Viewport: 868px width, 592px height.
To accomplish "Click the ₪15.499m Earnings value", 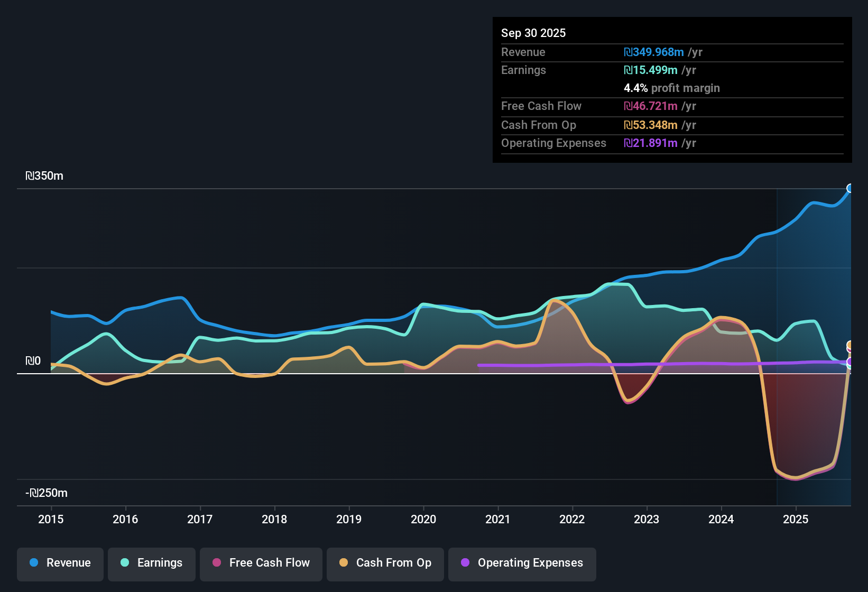I will coord(654,70).
